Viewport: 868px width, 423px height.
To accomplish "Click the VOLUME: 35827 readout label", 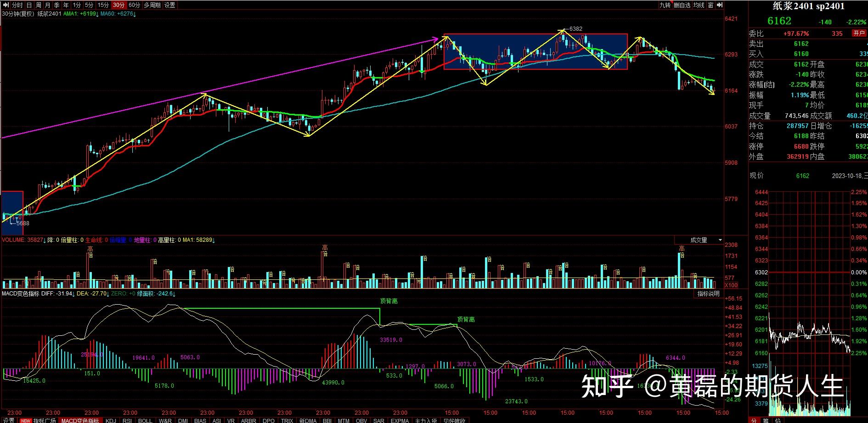I will click(x=23, y=240).
